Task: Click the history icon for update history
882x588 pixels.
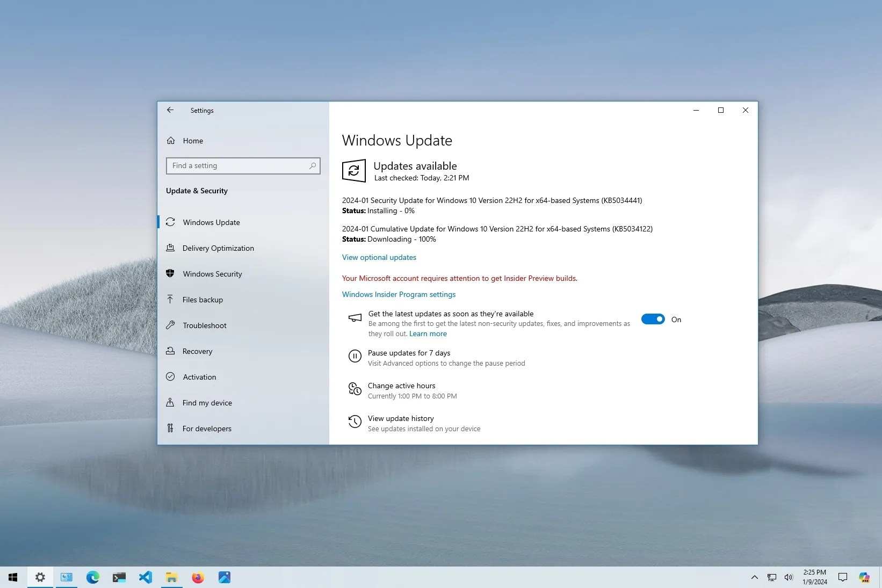Action: 355,422
